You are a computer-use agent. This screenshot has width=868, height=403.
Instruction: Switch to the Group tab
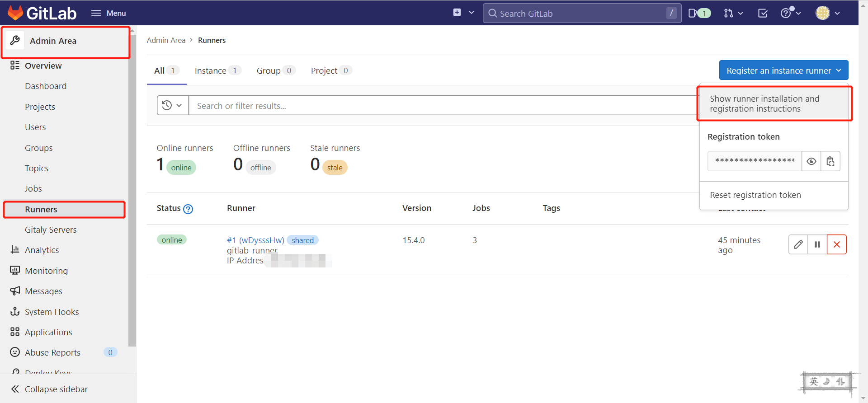click(276, 70)
